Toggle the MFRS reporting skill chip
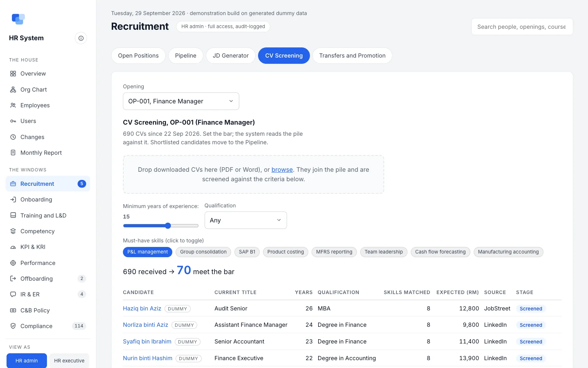The height and width of the screenshot is (368, 588). click(x=334, y=252)
